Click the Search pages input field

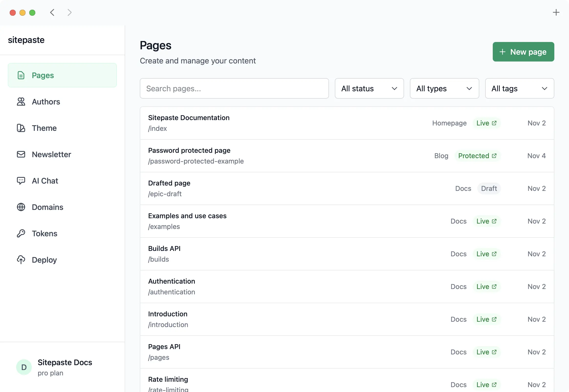pos(234,88)
